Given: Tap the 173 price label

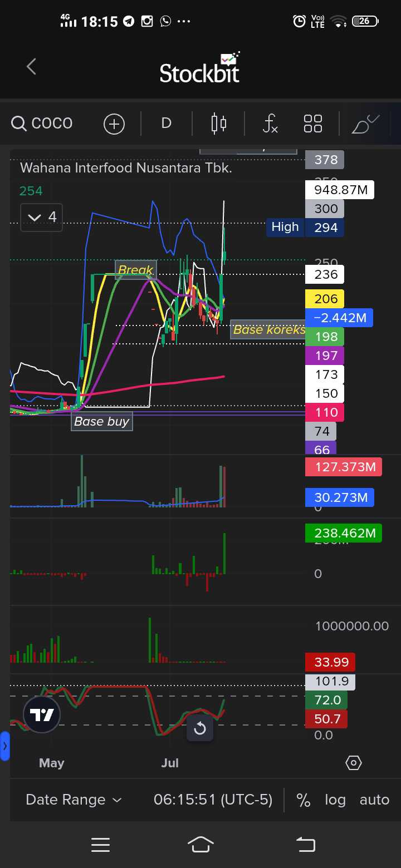Looking at the screenshot, I should point(325,374).
